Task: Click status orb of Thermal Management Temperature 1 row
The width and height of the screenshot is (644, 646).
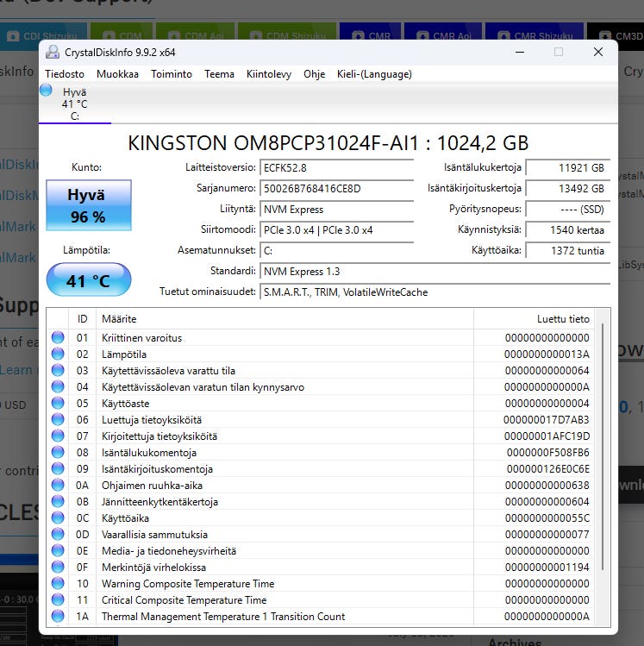Action: click(58, 617)
